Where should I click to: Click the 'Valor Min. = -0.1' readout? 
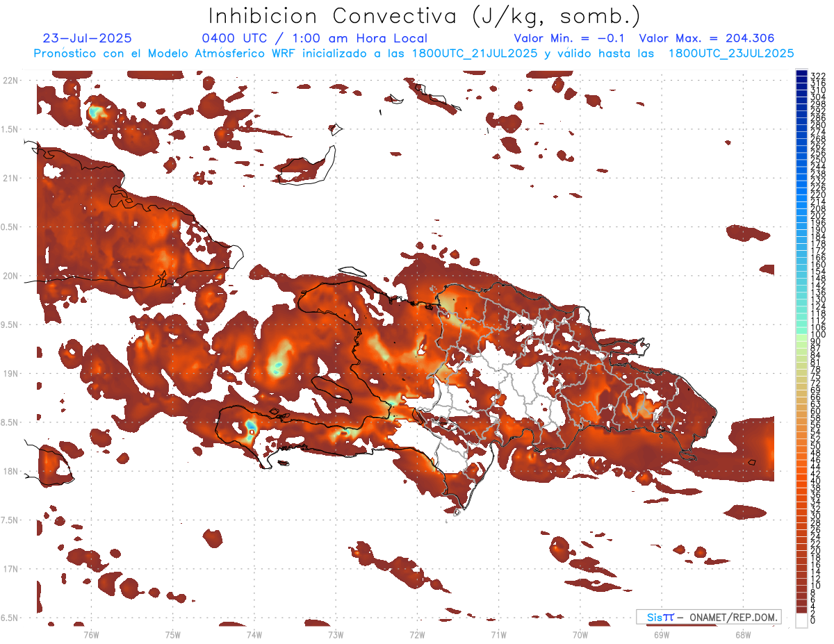(x=569, y=39)
